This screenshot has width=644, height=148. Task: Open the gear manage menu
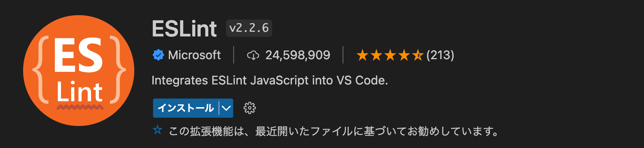click(x=249, y=108)
